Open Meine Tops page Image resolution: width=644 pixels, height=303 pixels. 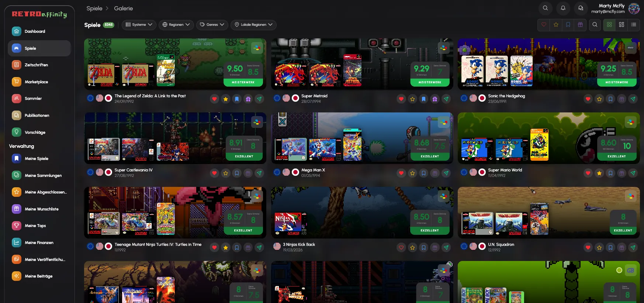coord(39,226)
